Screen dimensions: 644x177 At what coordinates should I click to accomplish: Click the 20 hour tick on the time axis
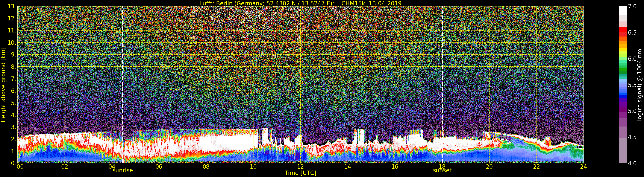tap(489, 167)
